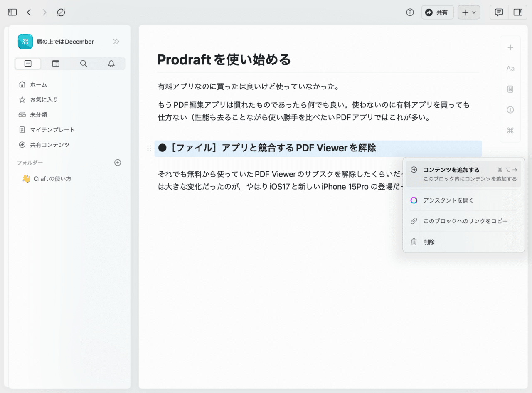
Task: Switch to the search tab
Action: pyautogui.click(x=84, y=64)
